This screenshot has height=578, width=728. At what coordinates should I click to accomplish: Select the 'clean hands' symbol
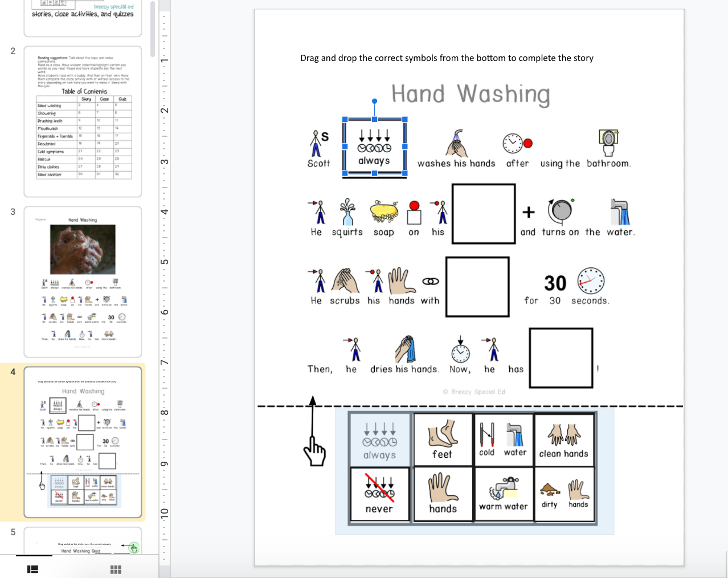point(564,439)
